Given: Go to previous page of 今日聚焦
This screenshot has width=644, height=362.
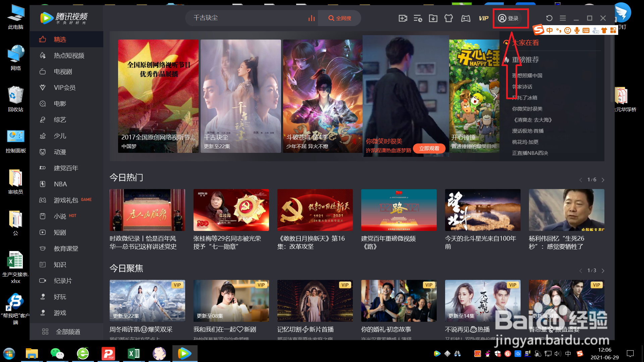Looking at the screenshot, I should tap(581, 271).
